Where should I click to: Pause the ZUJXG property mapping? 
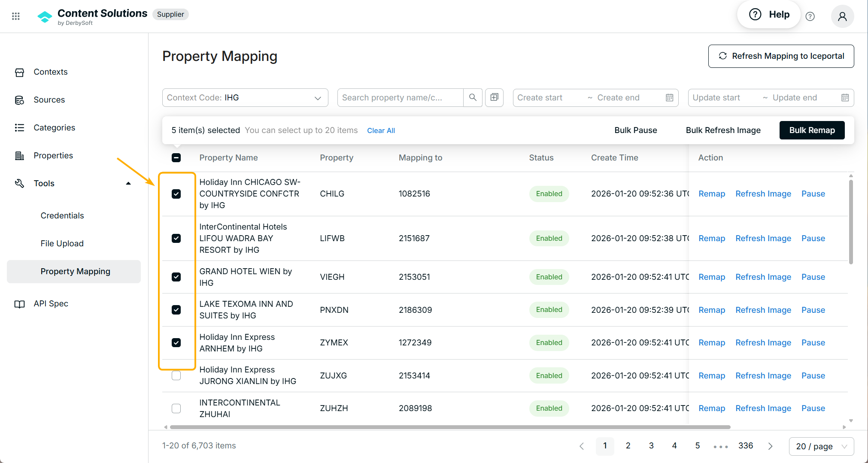pos(813,375)
